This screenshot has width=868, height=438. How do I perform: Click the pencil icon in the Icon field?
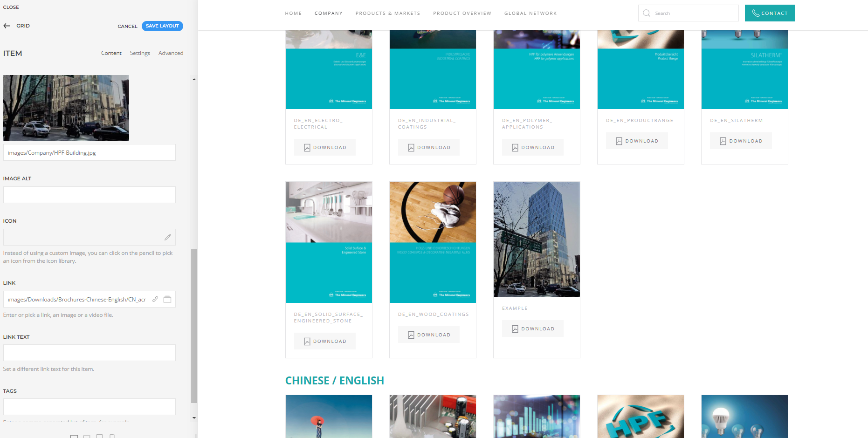pos(167,237)
